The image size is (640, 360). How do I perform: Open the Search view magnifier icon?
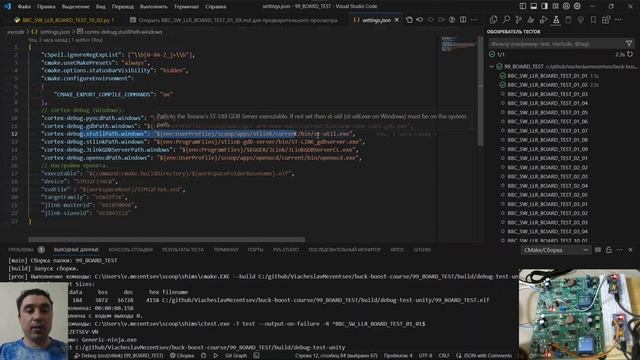click(x=506, y=20)
